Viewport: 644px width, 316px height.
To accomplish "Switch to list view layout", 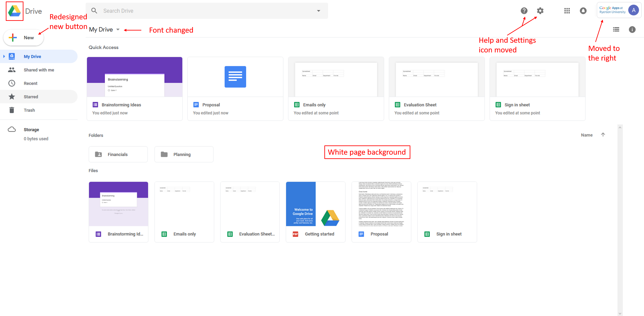I will pos(616,29).
